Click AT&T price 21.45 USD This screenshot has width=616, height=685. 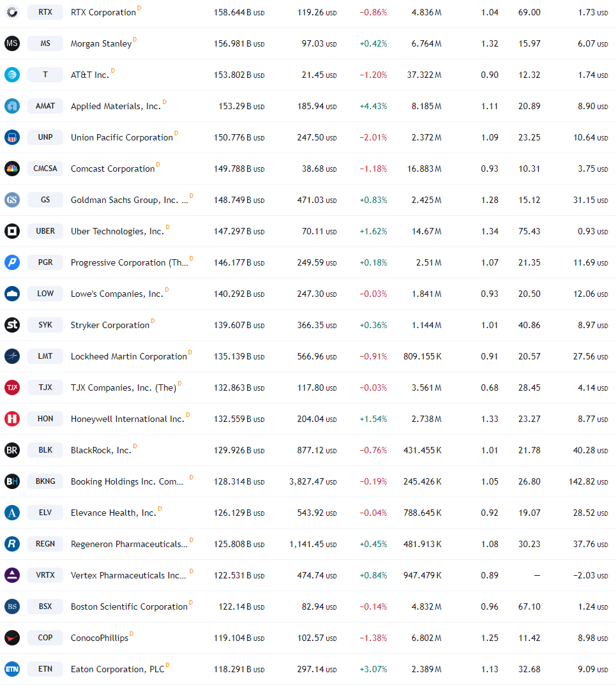click(319, 75)
